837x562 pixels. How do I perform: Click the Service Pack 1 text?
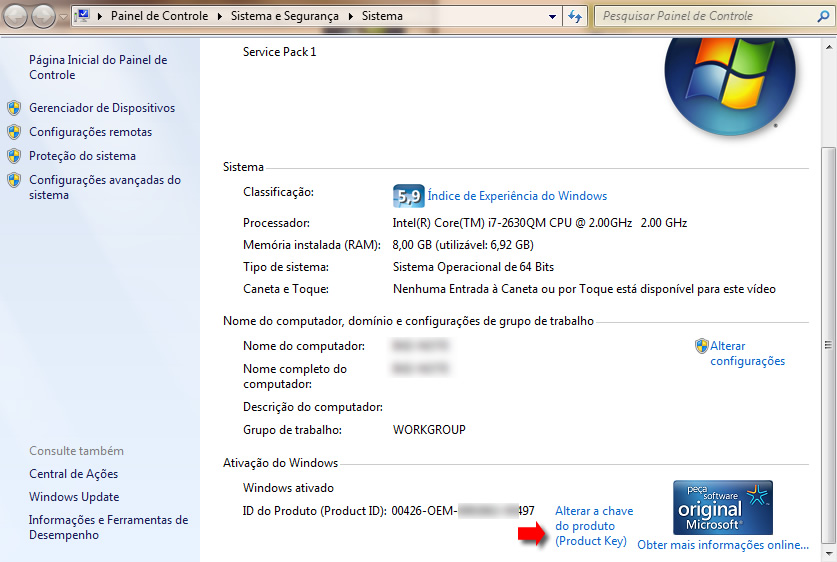coord(279,52)
